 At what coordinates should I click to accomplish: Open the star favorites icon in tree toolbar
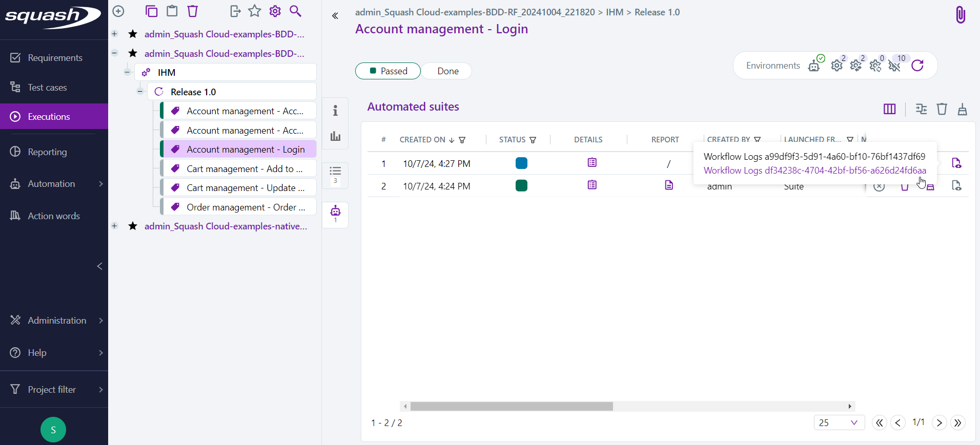(254, 11)
